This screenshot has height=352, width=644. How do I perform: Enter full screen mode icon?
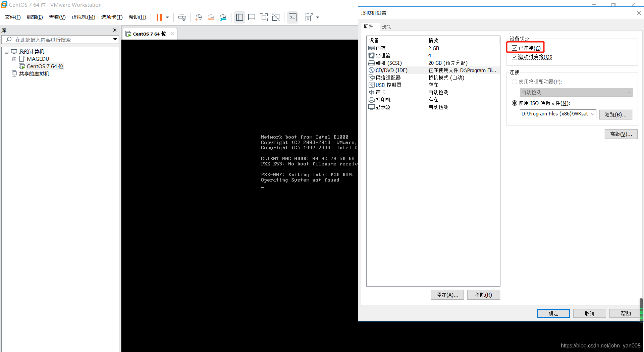pos(264,17)
